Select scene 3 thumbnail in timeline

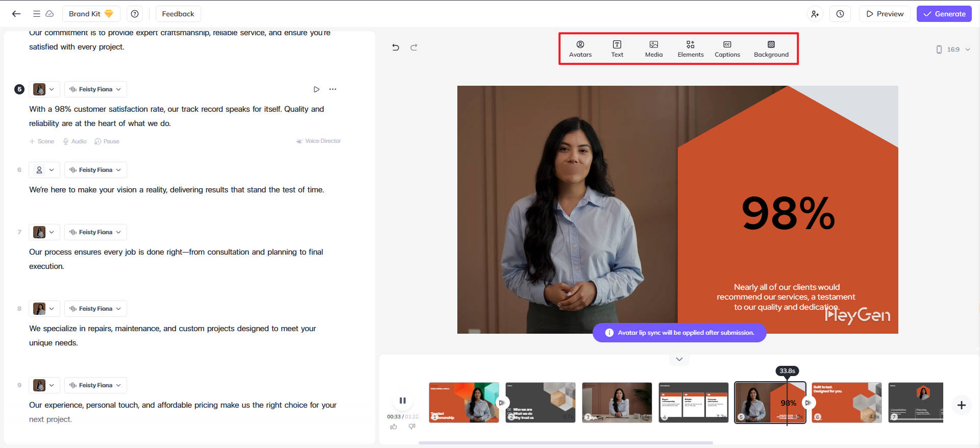pos(617,403)
